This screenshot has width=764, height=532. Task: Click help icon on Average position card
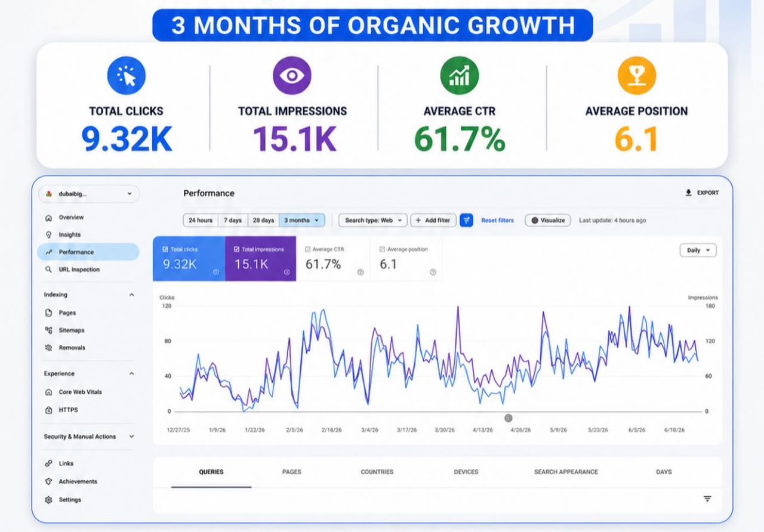433,272
